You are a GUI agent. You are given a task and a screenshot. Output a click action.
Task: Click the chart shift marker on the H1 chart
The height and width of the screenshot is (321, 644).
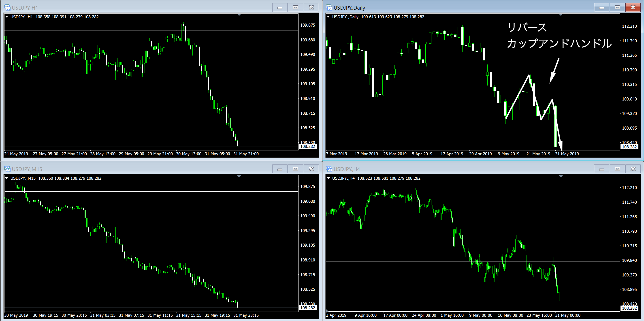pos(239,15)
